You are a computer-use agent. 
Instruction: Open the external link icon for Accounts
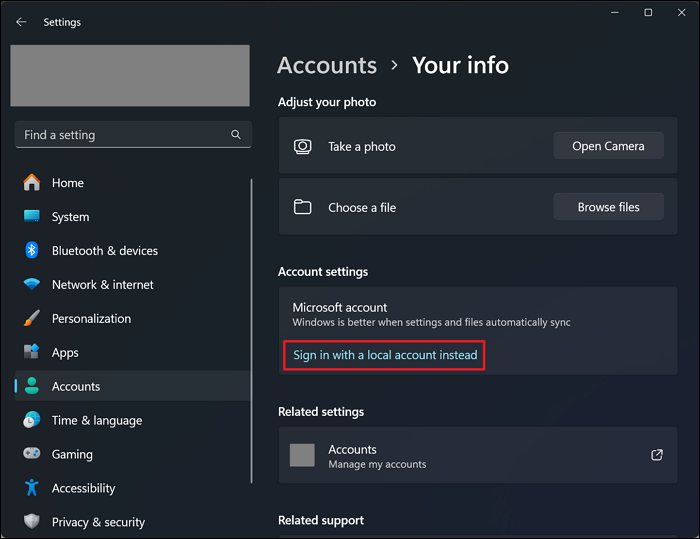(x=657, y=455)
